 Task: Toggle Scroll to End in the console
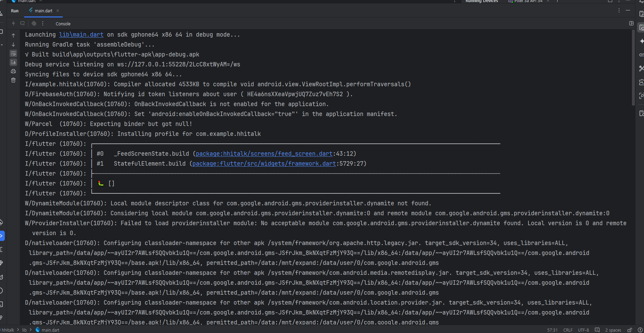pyautogui.click(x=13, y=62)
